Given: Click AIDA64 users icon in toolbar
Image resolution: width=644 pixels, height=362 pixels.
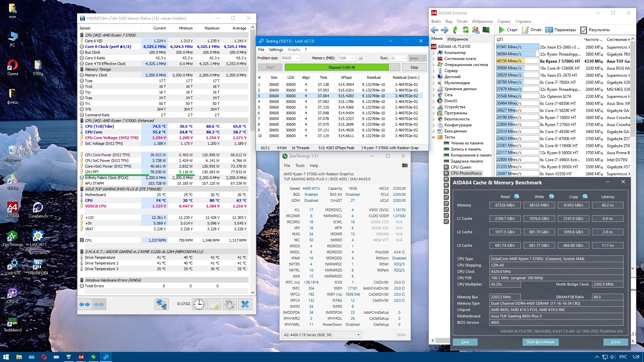Looking at the screenshot, I should (475, 30).
